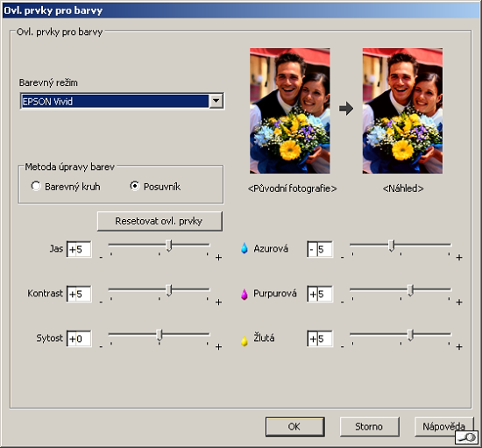Click the cyan Azurová ink drop icon

245,248
